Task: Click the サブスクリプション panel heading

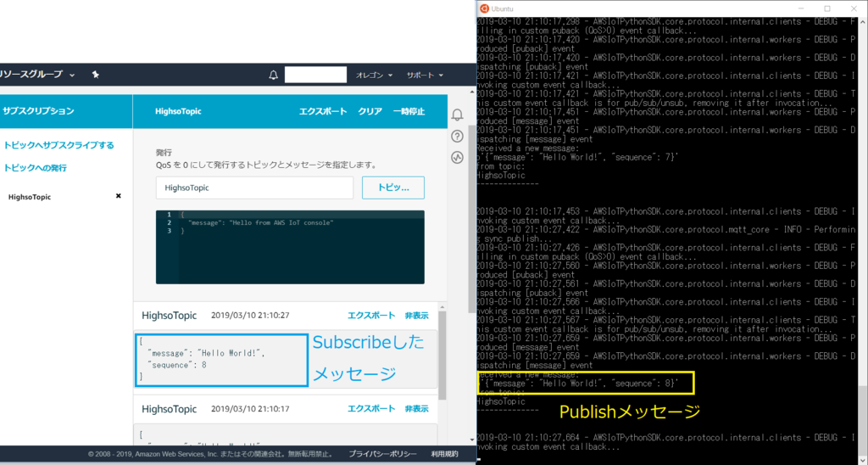Action: coord(38,111)
